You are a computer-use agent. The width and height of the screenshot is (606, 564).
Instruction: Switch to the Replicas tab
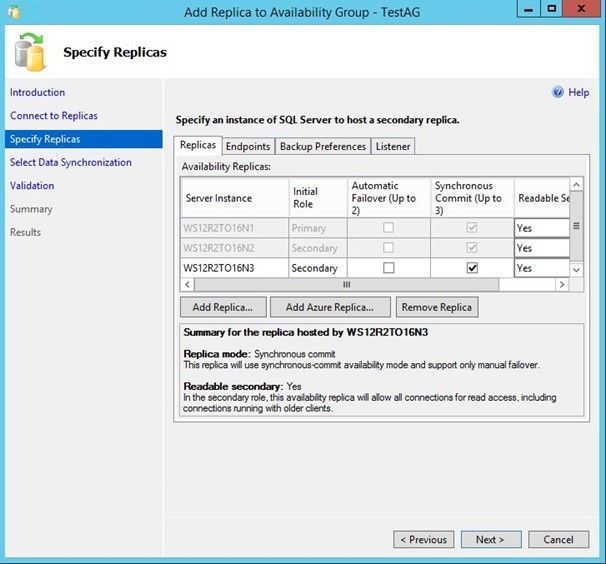tap(198, 145)
